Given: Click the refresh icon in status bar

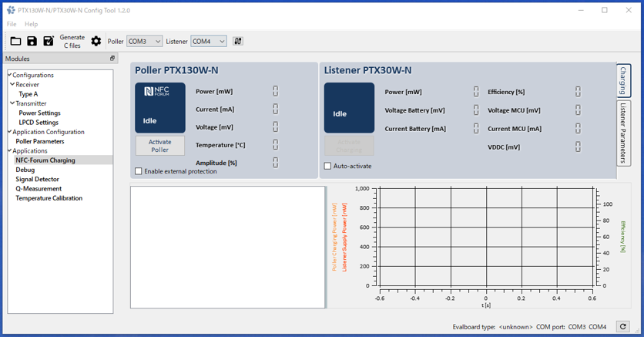Looking at the screenshot, I should point(623,326).
